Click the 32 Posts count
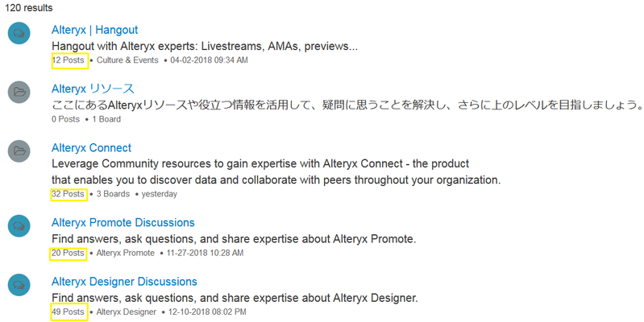 (69, 194)
